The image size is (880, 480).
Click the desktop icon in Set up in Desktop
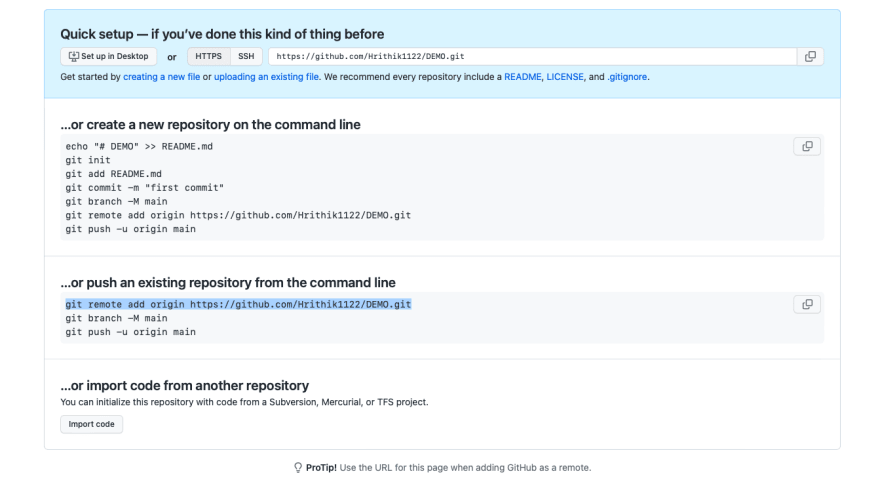click(74, 56)
